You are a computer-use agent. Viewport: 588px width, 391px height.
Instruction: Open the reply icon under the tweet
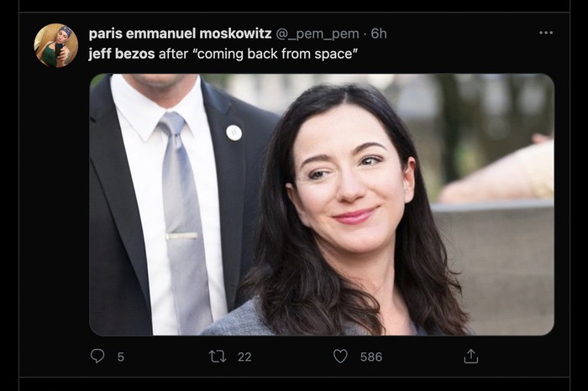97,357
